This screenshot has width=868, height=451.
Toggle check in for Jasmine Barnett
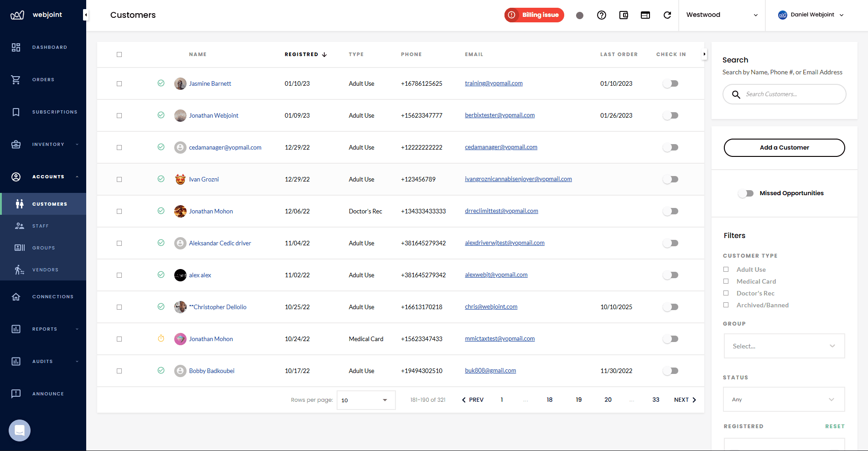[x=670, y=83]
